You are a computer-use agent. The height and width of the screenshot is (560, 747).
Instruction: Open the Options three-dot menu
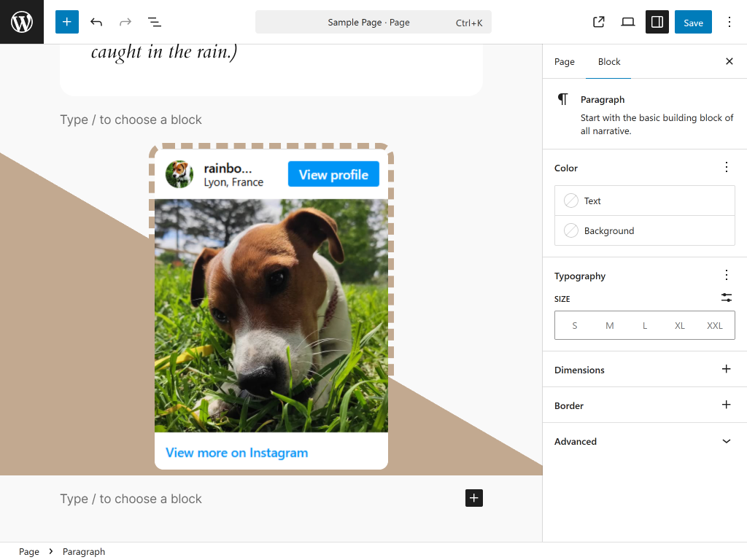click(x=729, y=22)
